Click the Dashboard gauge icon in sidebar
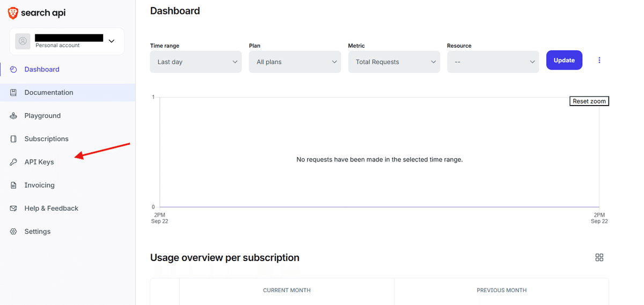Viewport: 644px width, 305px height. point(13,70)
